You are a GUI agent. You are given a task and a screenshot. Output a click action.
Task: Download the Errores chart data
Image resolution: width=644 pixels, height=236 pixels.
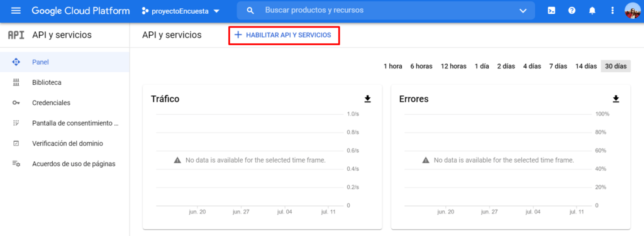click(616, 99)
